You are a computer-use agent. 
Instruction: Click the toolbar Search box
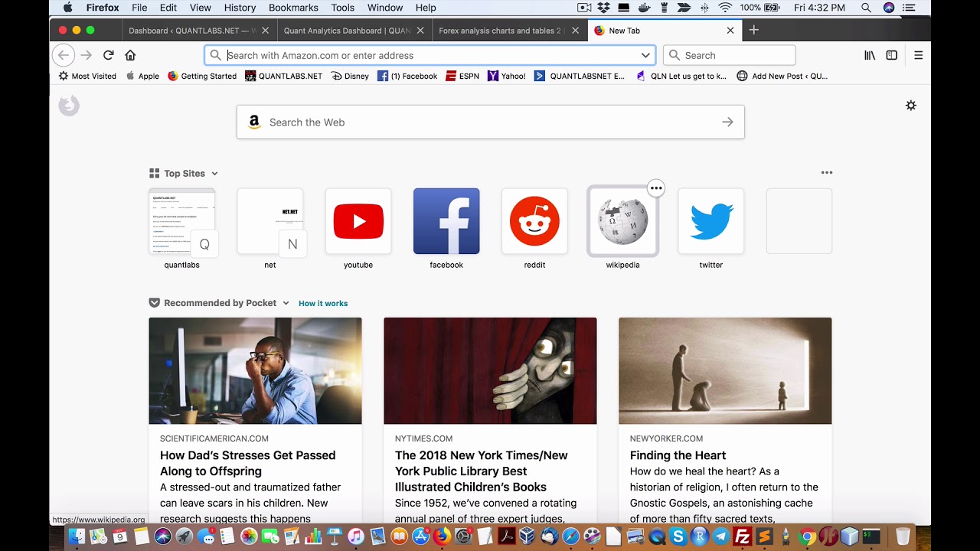(729, 55)
